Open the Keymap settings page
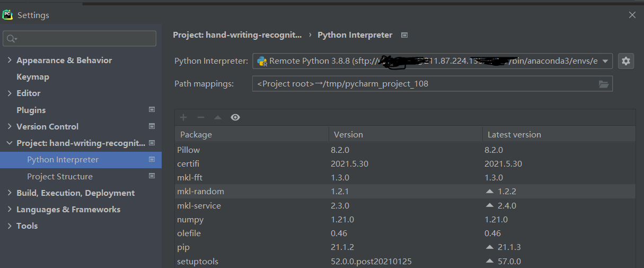Image resolution: width=644 pixels, height=268 pixels. pyautogui.click(x=33, y=77)
